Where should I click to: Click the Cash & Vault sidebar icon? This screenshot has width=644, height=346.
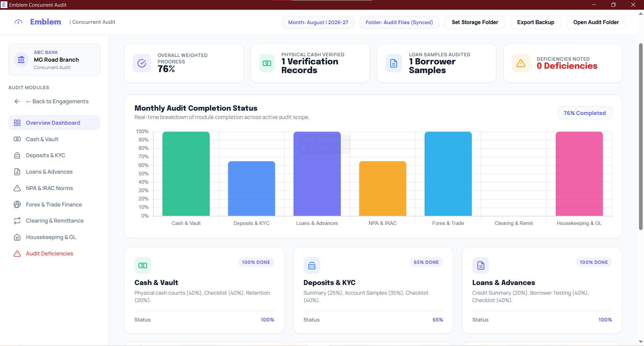[17, 139]
